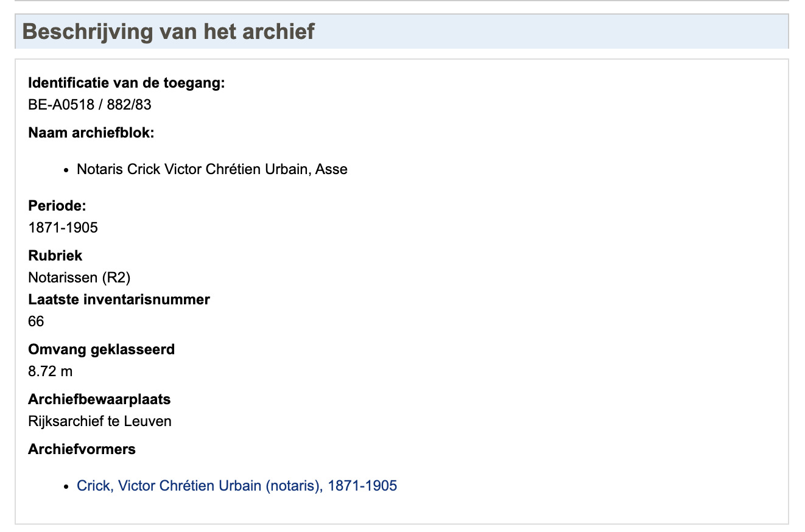This screenshot has width=805, height=532.
Task: Click the Archiefvormers label
Action: point(82,449)
